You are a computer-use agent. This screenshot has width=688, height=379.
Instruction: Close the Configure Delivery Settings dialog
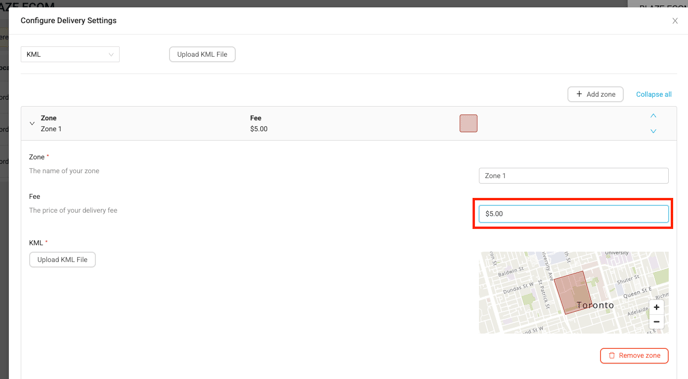click(675, 21)
